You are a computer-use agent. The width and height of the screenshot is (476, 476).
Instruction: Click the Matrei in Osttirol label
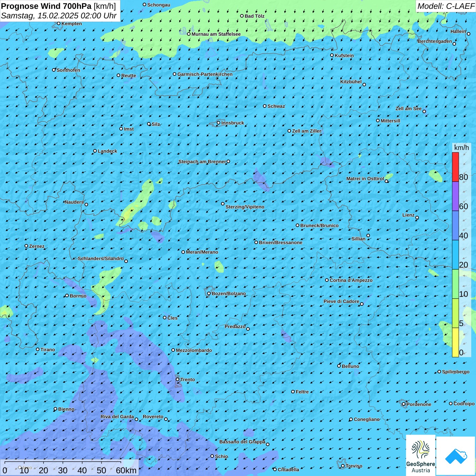coord(365,178)
